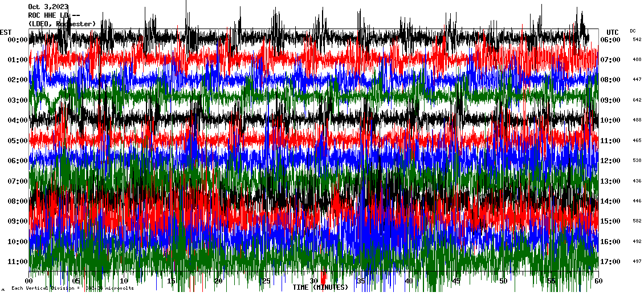The height and width of the screenshot is (296, 644).
Task: Click the 10 minute axis tick label
Action: 124,281
